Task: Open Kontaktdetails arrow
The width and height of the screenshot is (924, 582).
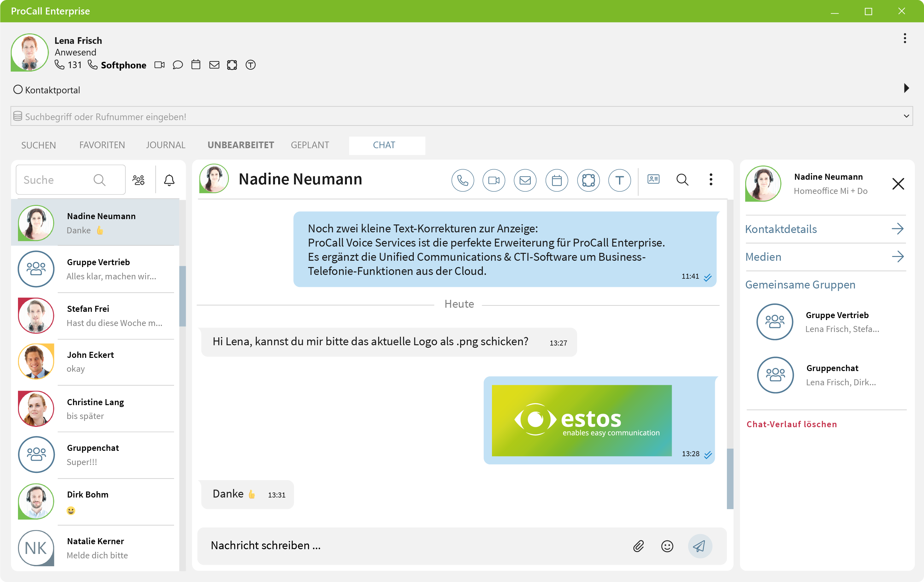Action: 898,229
